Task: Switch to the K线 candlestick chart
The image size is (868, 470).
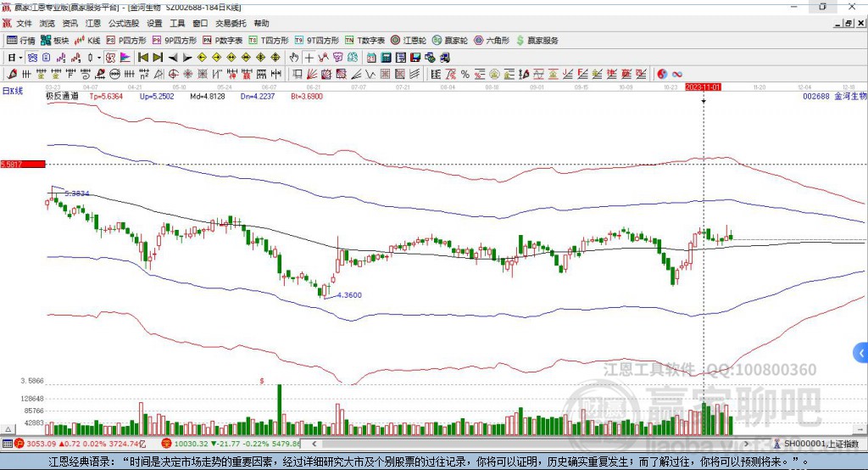Action: click(87, 41)
